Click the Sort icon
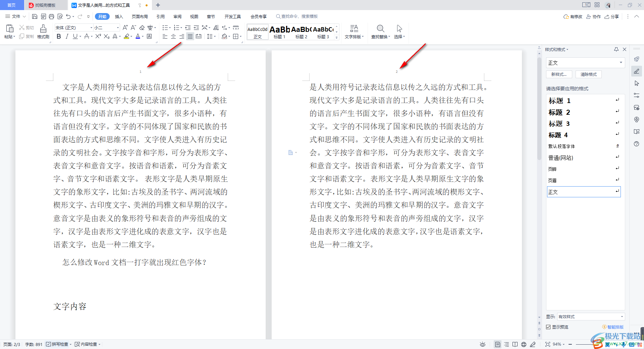644x349 pixels. pyautogui.click(x=216, y=28)
